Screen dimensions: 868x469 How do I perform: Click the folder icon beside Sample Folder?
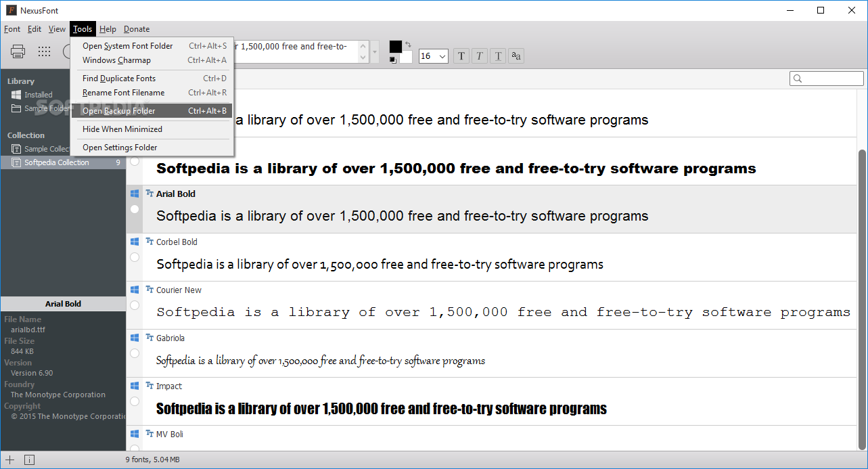[16, 108]
